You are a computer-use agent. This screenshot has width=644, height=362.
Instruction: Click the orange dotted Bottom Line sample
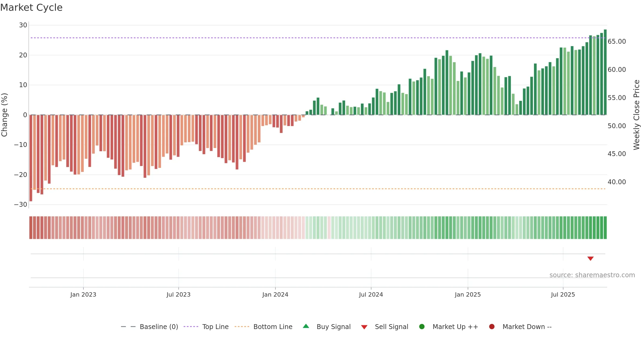tap(242, 327)
